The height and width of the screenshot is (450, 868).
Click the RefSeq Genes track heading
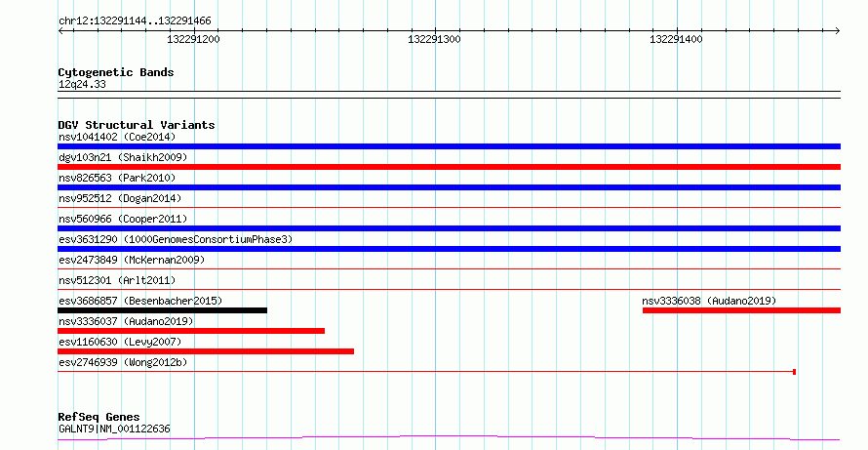99,417
